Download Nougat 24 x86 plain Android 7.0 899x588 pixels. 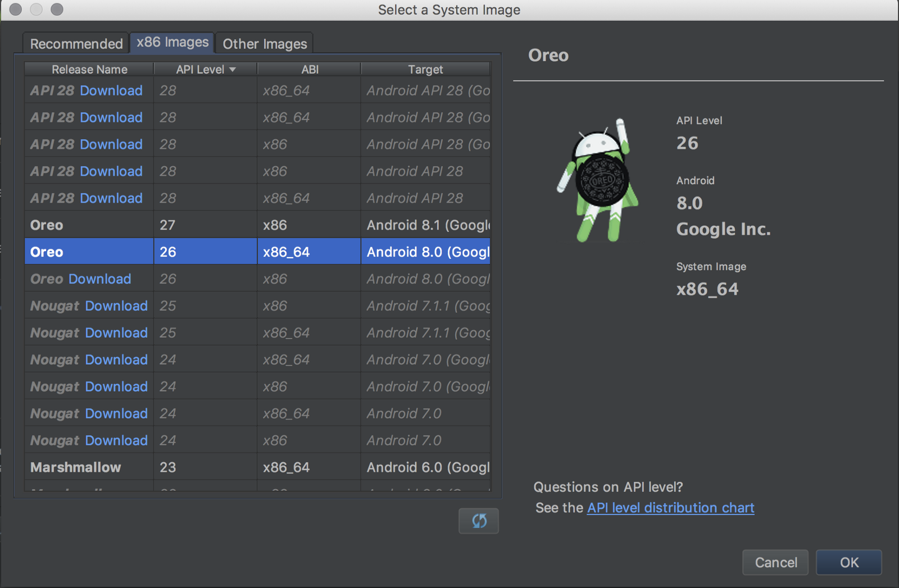[x=116, y=441]
